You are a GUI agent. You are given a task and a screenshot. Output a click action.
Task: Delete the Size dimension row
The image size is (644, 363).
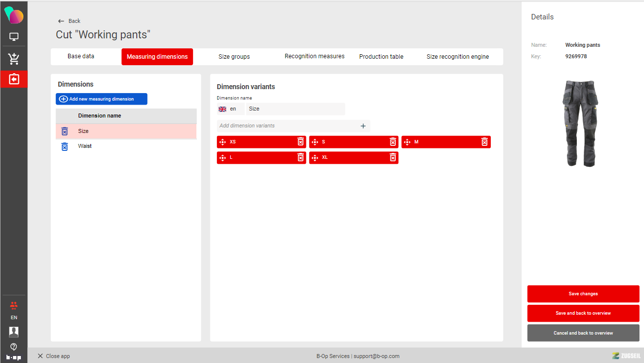pos(64,131)
